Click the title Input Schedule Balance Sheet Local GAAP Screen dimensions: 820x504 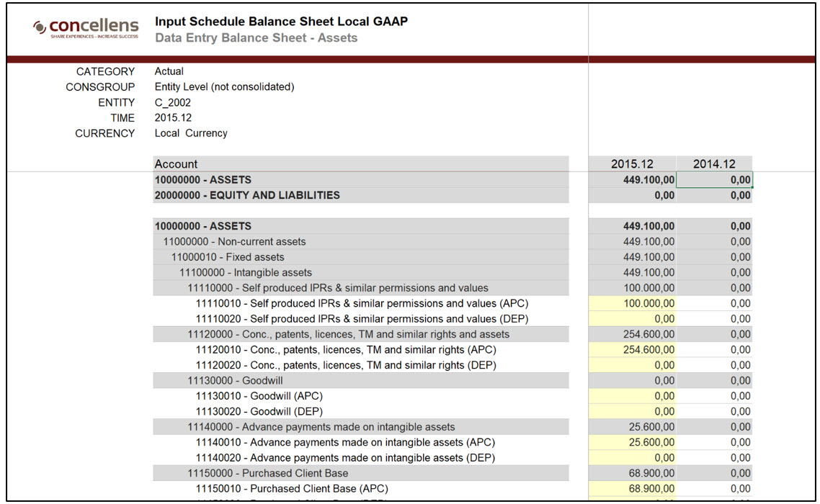click(281, 22)
